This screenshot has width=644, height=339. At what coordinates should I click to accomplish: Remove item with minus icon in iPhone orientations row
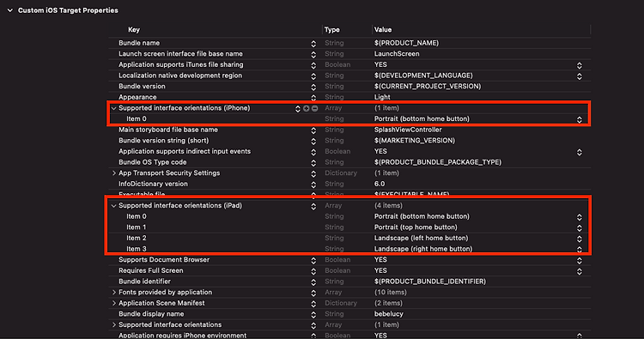[314, 108]
